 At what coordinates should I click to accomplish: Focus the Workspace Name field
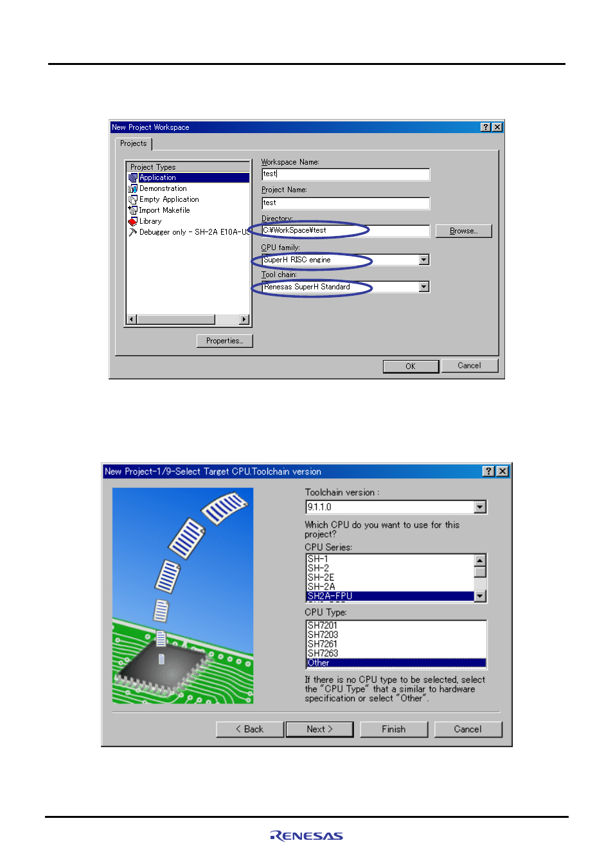[x=346, y=174]
